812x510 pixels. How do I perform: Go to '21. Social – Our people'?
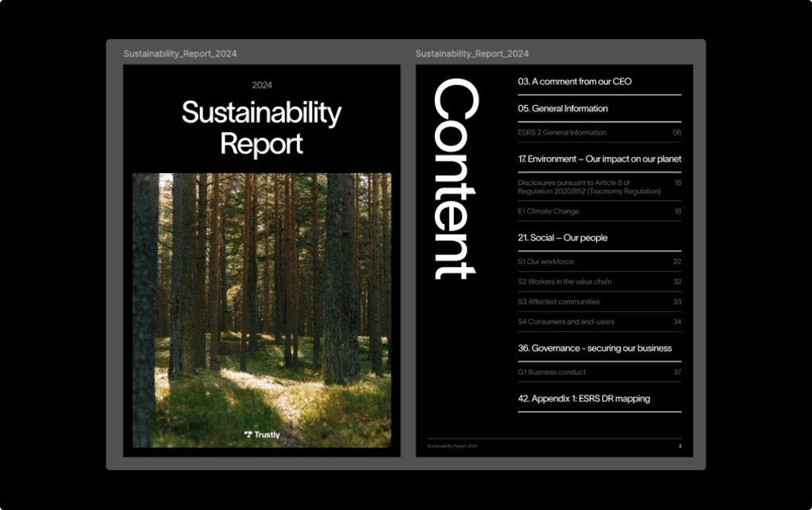(562, 238)
